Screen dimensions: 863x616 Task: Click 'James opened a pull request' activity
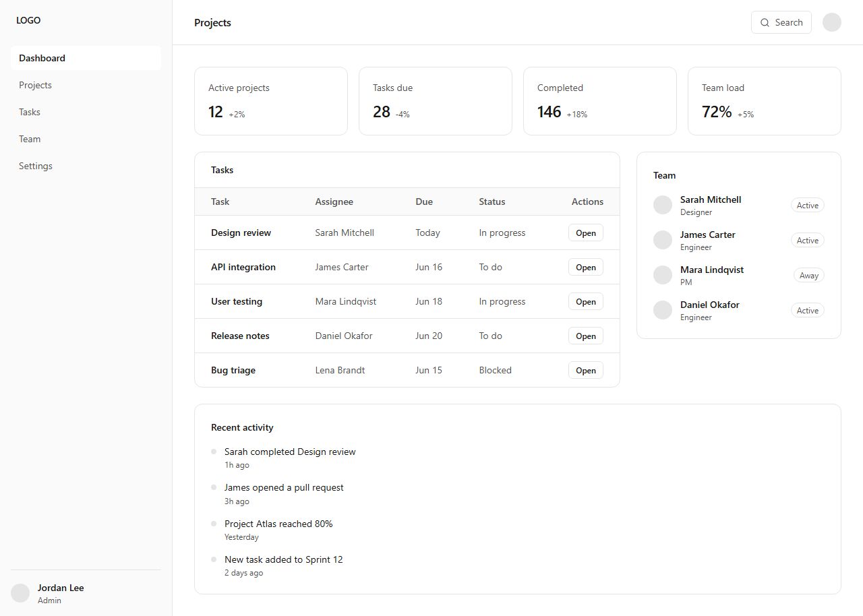[284, 487]
